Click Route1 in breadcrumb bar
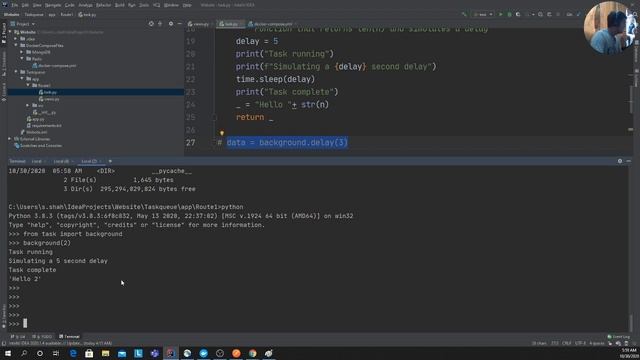Screen dimensions: 640x360 (x=67, y=14)
